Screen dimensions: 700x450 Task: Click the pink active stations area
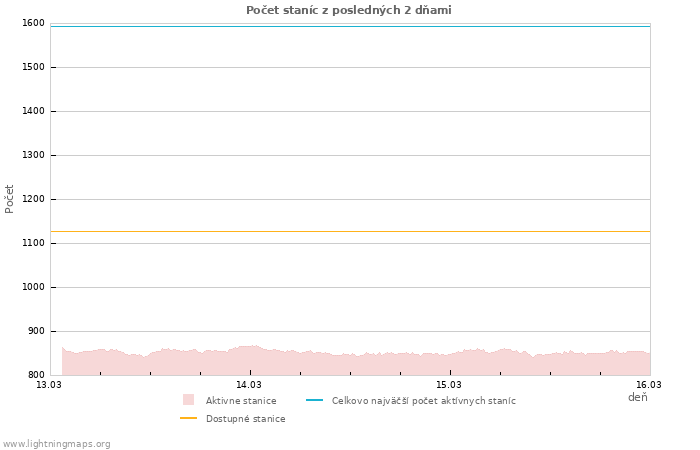coord(350,364)
